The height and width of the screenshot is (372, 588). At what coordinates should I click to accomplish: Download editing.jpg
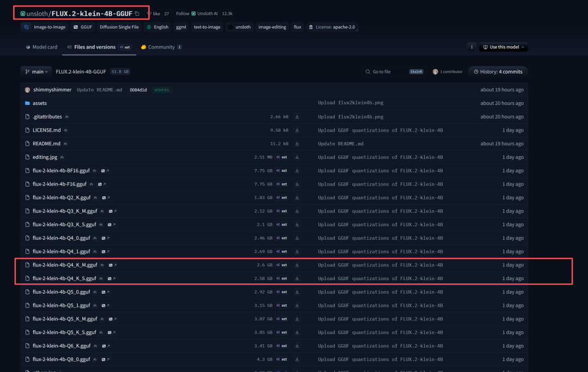tap(297, 157)
